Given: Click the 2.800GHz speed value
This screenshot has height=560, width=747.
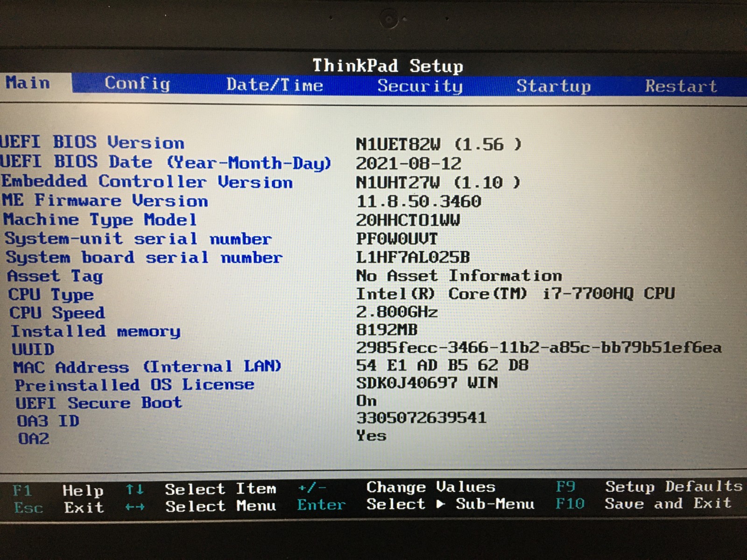Looking at the screenshot, I should coord(397,312).
